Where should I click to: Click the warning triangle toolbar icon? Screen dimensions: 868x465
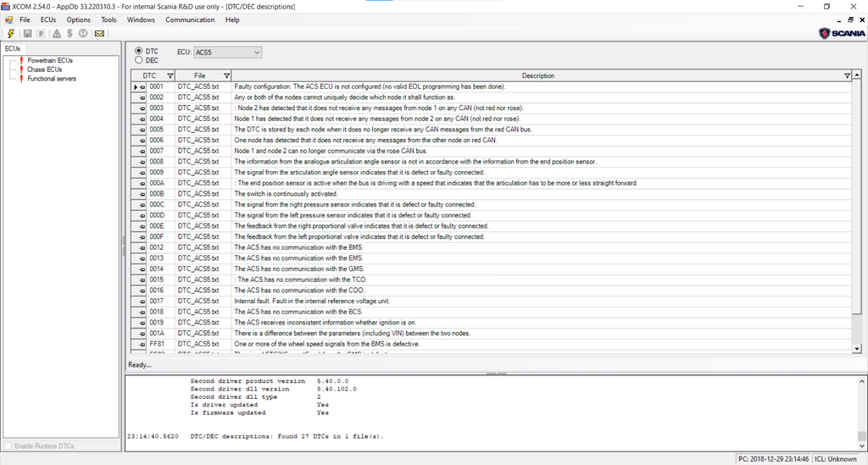click(57, 34)
